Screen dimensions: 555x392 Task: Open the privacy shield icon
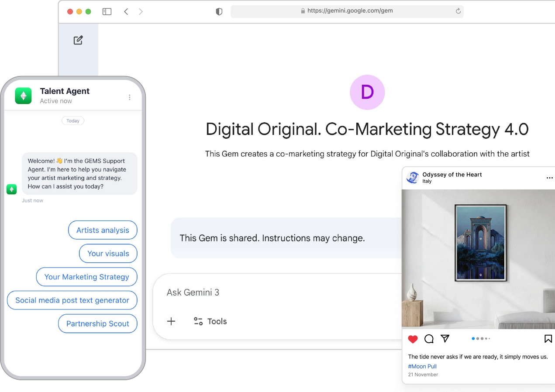click(219, 12)
